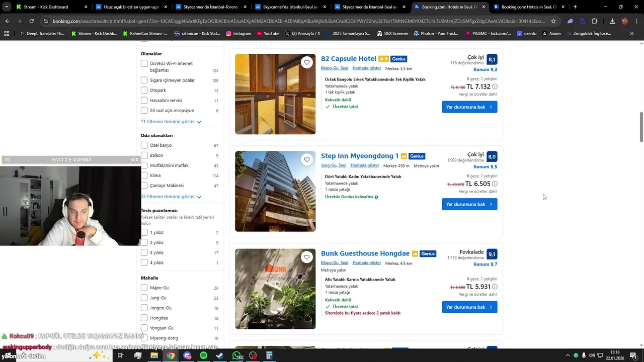Show hidden bookmarks overflow chevron
The width and height of the screenshot is (644, 362).
pyautogui.click(x=632, y=33)
